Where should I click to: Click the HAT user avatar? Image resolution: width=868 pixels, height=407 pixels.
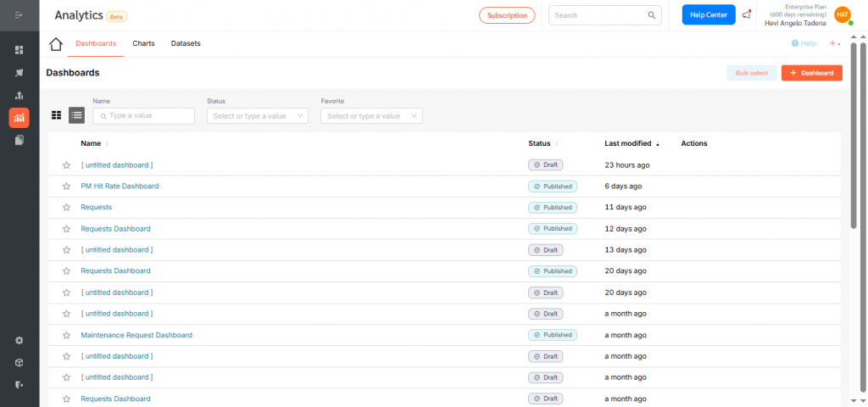[x=842, y=14]
